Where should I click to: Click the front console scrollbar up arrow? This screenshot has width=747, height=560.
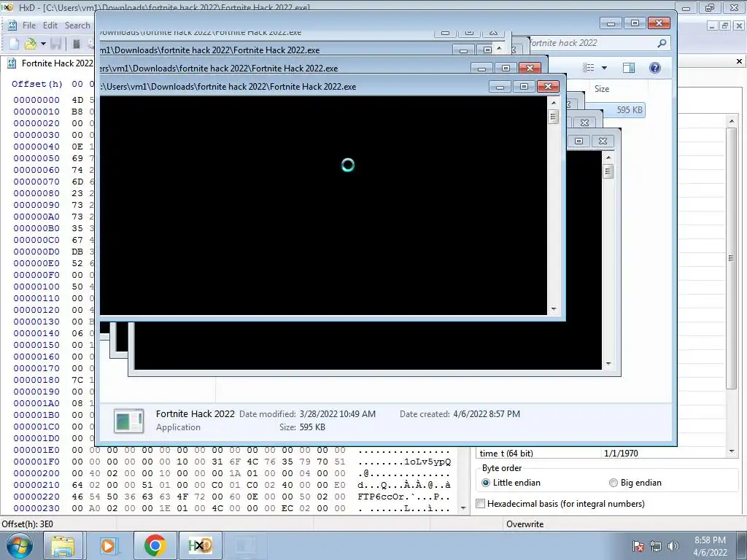[553, 102]
